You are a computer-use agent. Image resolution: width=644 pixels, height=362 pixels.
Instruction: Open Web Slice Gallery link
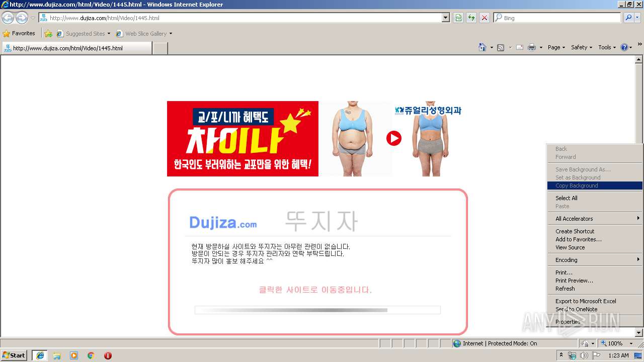coord(144,34)
